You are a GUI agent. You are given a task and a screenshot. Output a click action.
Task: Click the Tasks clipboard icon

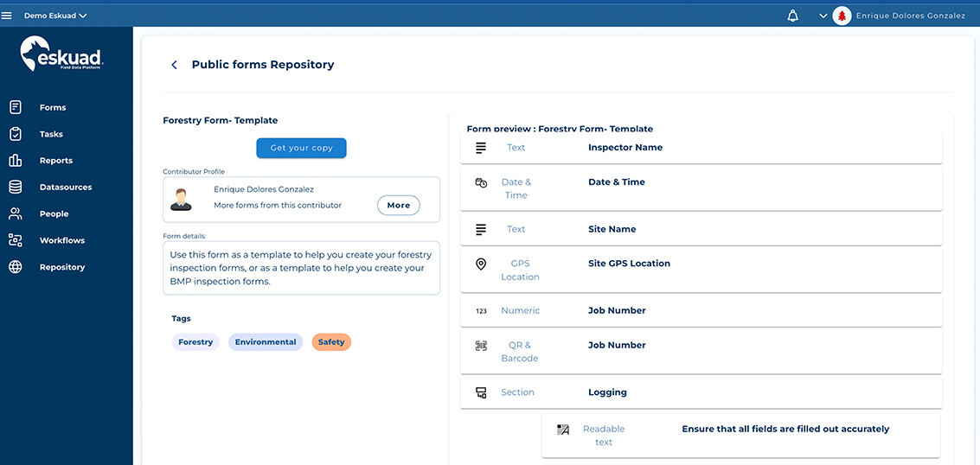click(16, 134)
